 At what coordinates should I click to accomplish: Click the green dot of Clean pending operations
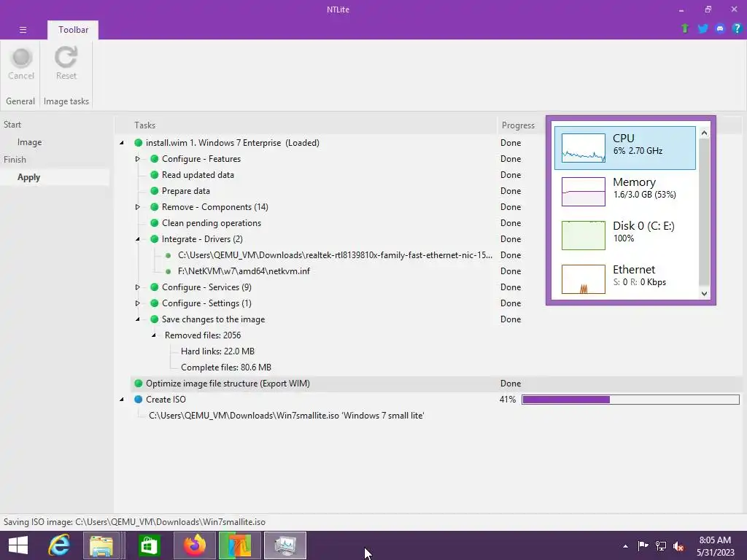coord(155,223)
